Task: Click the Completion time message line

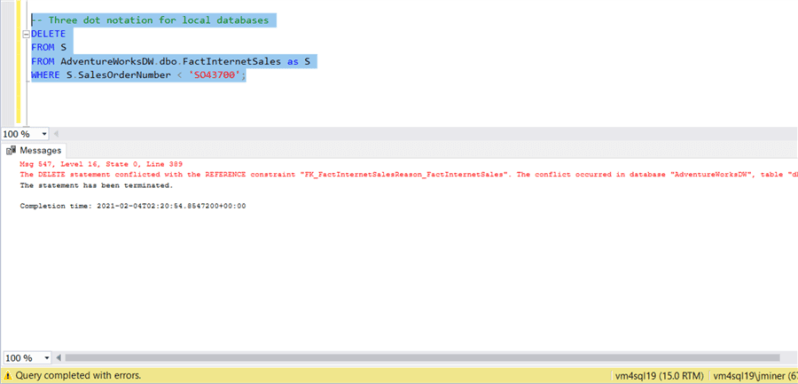Action: tap(133, 206)
